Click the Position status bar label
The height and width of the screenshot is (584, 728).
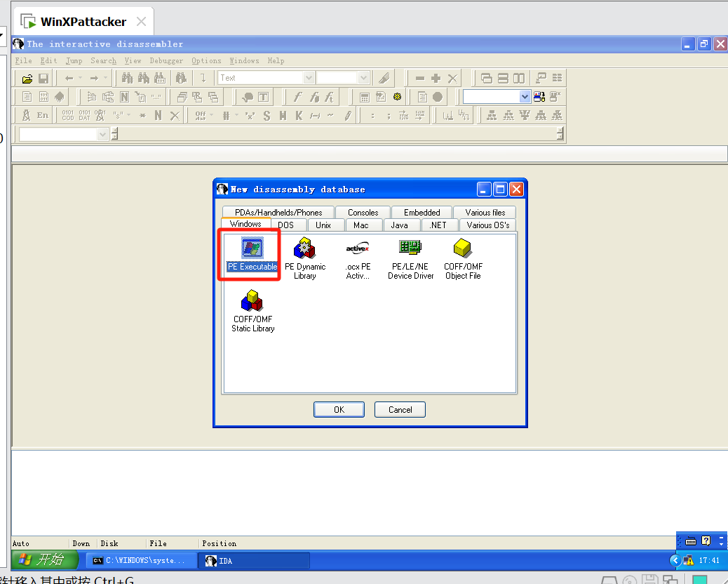click(219, 543)
